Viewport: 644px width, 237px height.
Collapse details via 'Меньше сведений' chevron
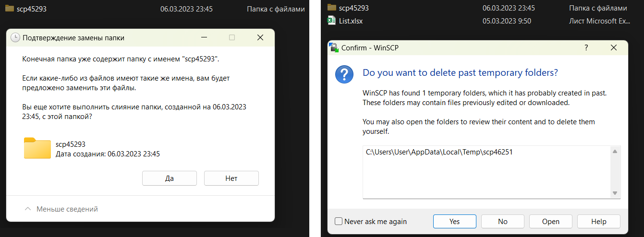pyautogui.click(x=28, y=209)
